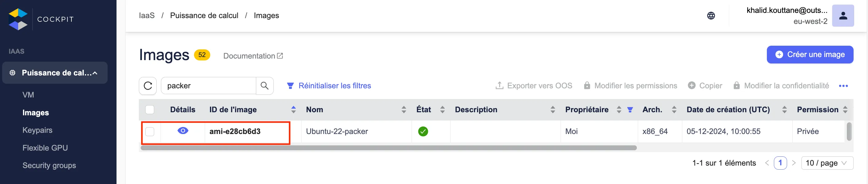The image size is (868, 184).
Task: Click the Propriétaire column filter funnel icon
Action: 630,110
